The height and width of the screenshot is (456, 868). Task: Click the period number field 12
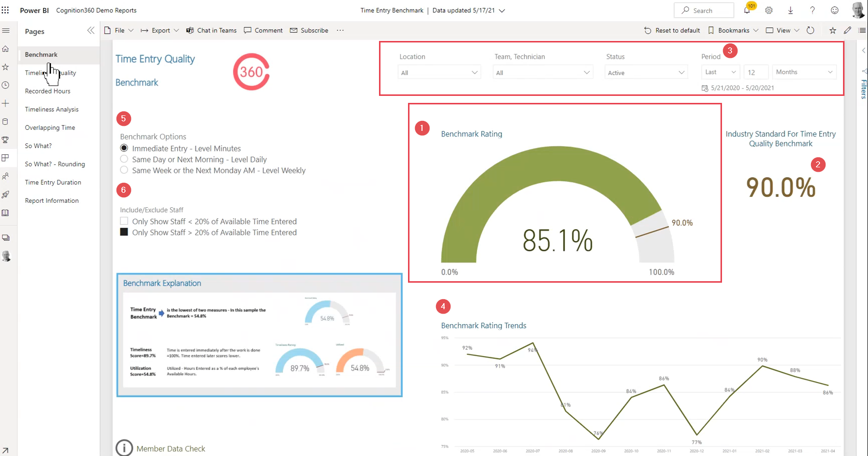[756, 72]
